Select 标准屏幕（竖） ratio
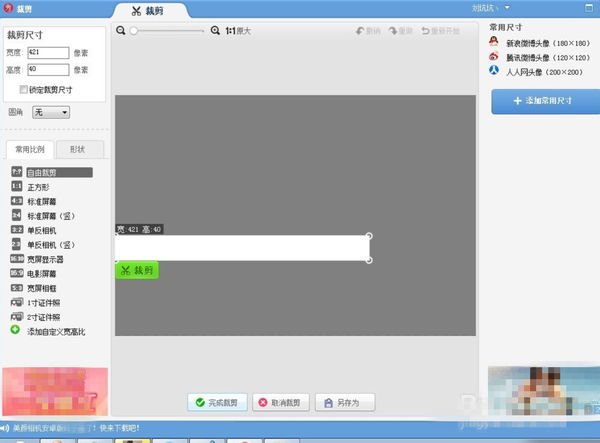Image resolution: width=600 pixels, height=443 pixels. tap(43, 216)
